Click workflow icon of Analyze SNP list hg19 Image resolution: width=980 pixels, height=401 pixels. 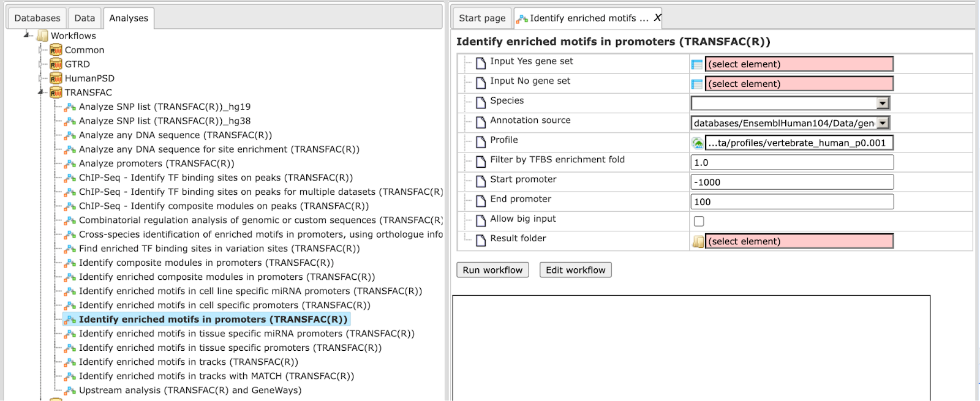[70, 107]
